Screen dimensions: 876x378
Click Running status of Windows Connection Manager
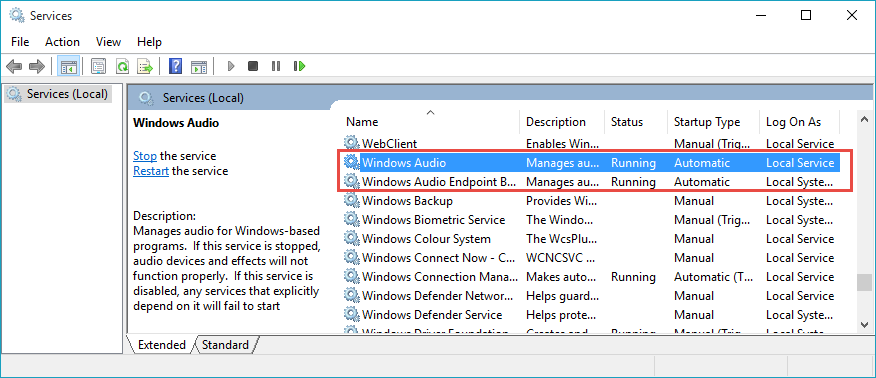tap(633, 276)
